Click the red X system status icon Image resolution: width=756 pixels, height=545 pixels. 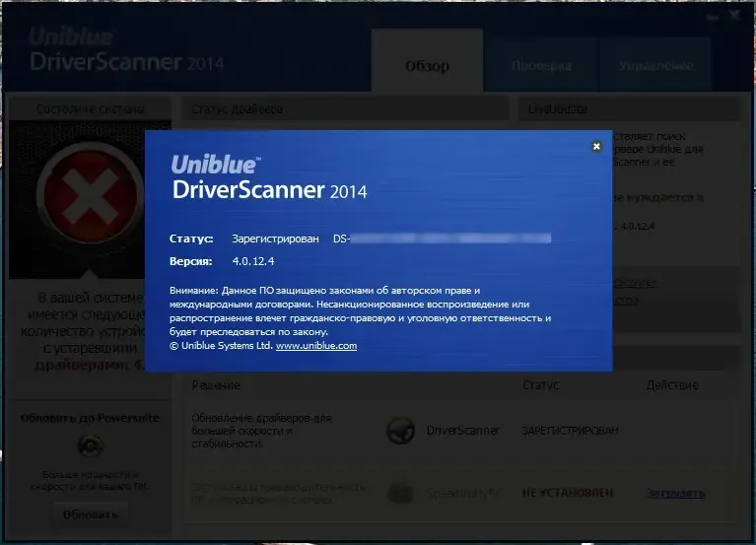pos(90,196)
